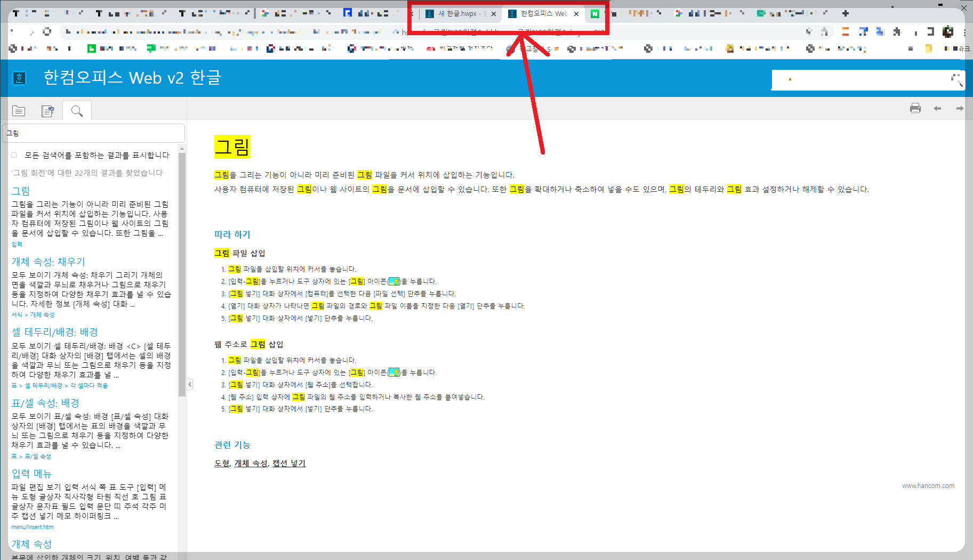Click the sidebar vertical scrollbar thumb

(182, 274)
